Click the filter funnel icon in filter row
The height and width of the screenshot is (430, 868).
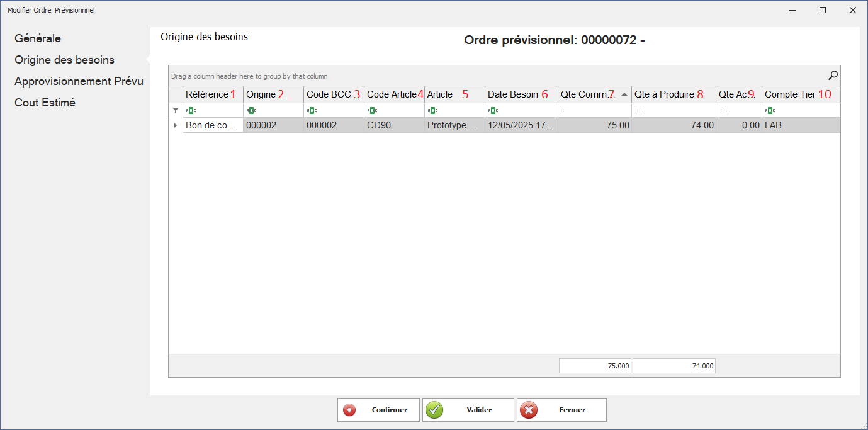tap(176, 110)
